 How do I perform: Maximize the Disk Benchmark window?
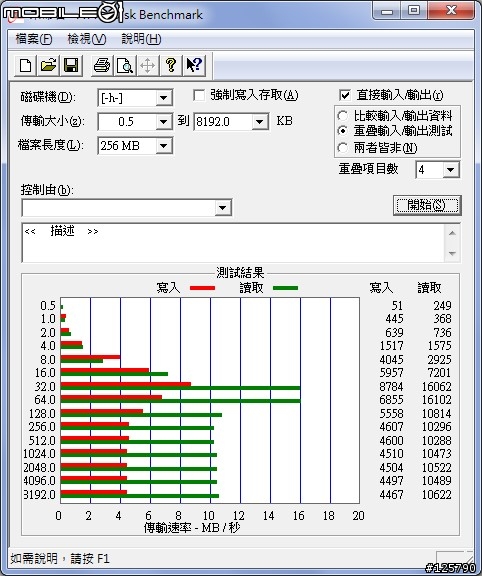[x=414, y=11]
